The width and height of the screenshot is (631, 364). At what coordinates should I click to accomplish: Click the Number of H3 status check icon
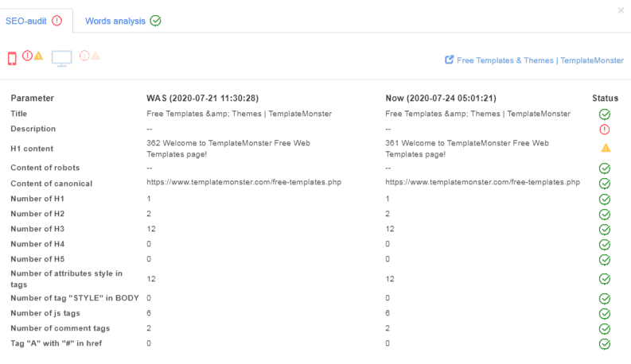605,230
